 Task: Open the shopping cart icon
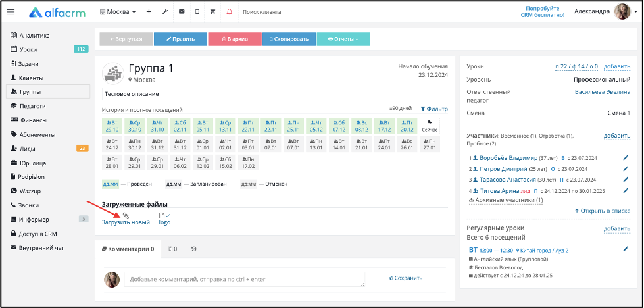[212, 12]
